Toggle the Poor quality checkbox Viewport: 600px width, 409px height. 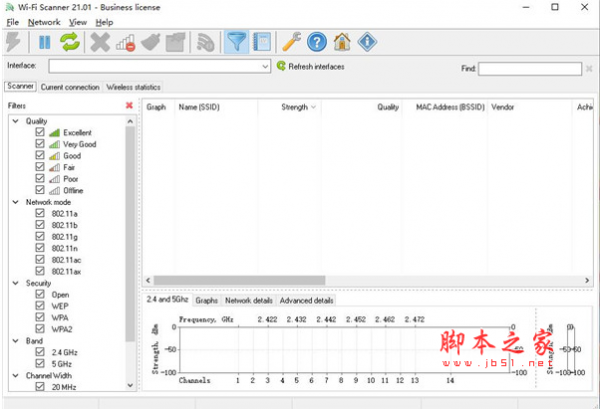(40, 178)
